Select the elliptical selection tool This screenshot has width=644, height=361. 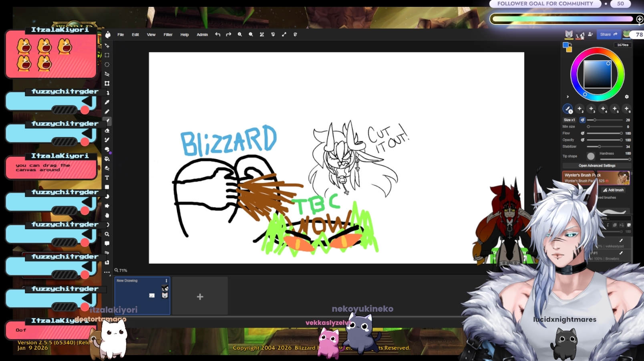click(x=107, y=65)
